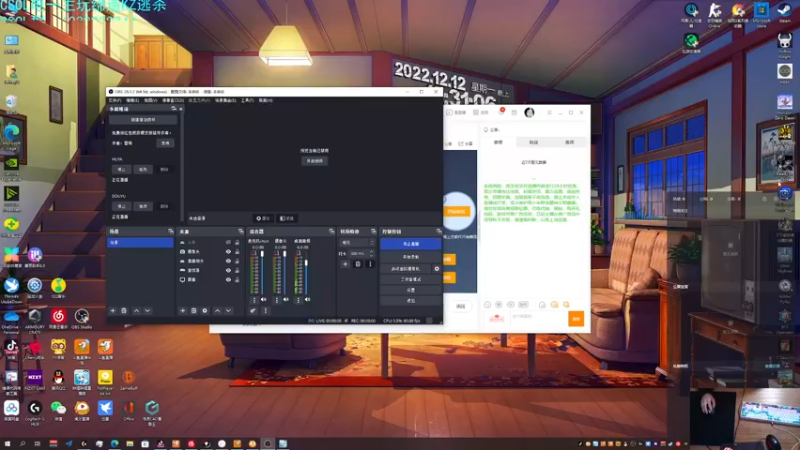
Task: Open the View menu in OBS
Action: tap(151, 101)
